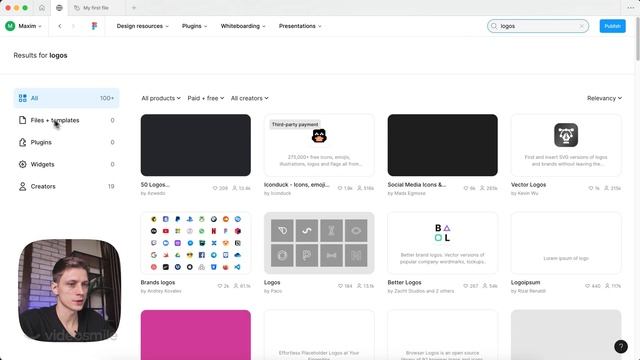Like the Social Media Icons heart icon
Screen dimensions: 640x360
[466, 188]
